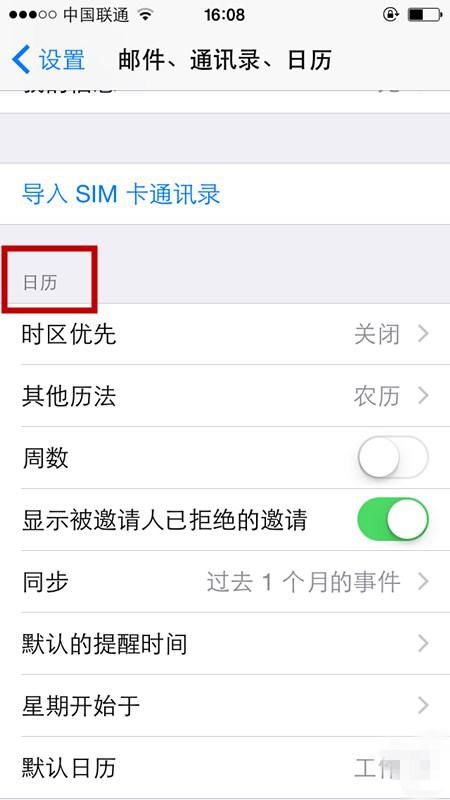Disable 显示被邀请人已拒绝的邀请 switch

(x=393, y=519)
